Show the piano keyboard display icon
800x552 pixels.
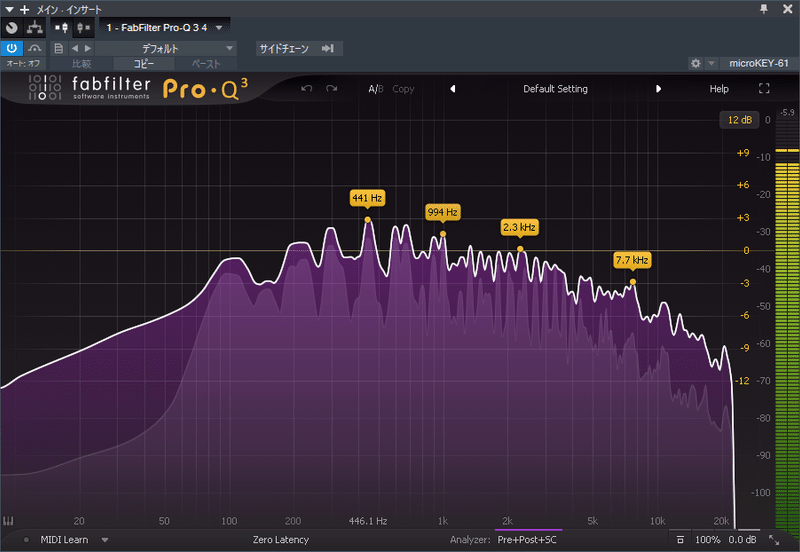[x=8, y=521]
